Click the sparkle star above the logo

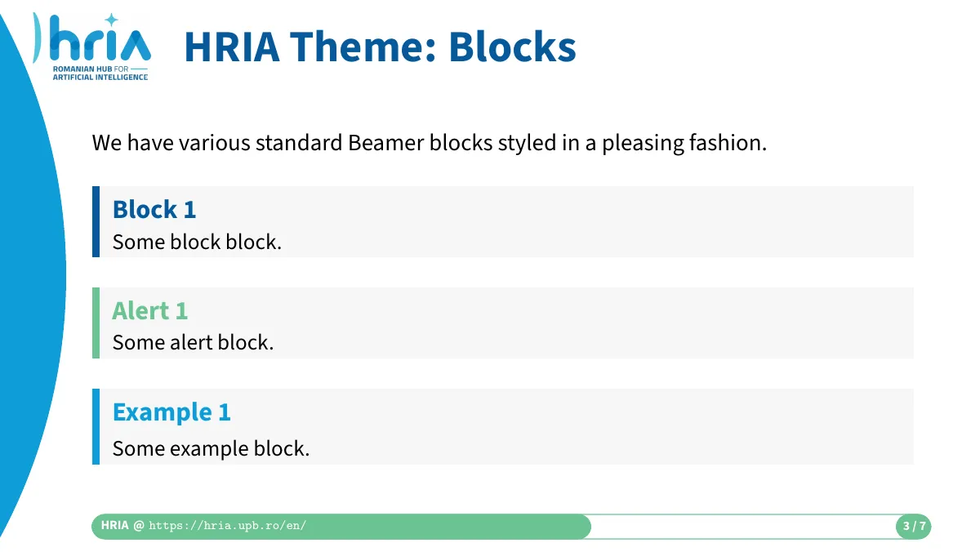(x=112, y=20)
